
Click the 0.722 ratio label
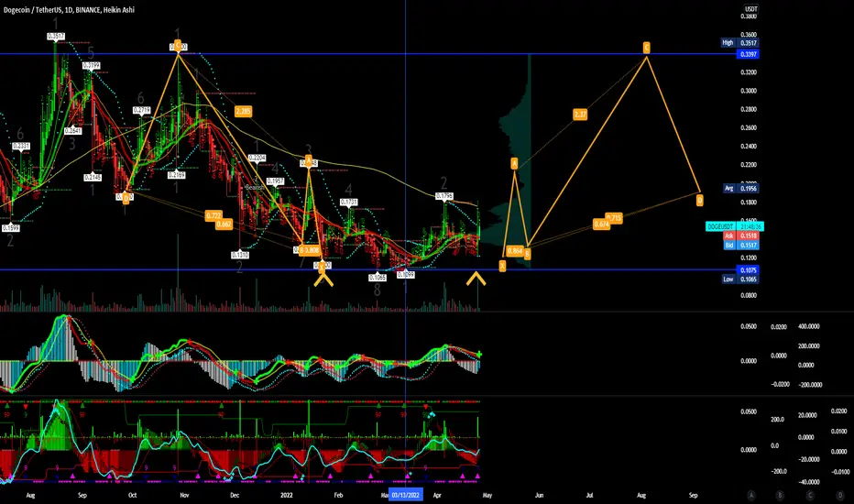click(213, 216)
